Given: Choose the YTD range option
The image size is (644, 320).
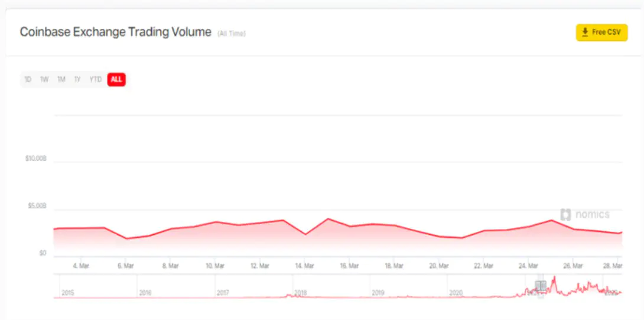Looking at the screenshot, I should coord(96,79).
